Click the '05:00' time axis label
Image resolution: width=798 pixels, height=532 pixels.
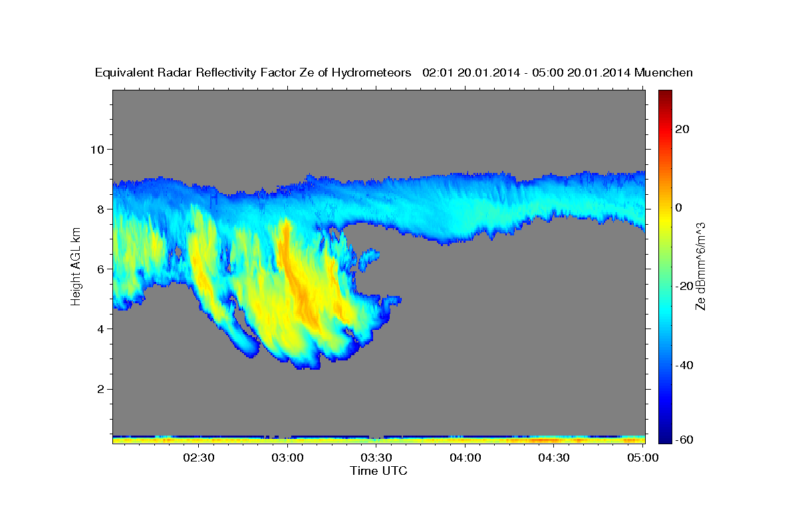pos(643,457)
